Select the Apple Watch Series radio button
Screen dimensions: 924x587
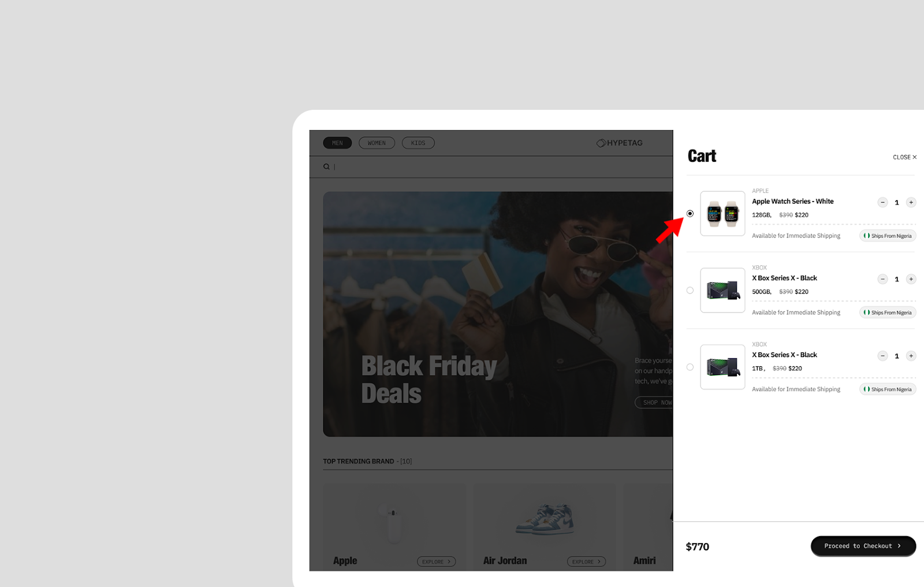point(690,214)
